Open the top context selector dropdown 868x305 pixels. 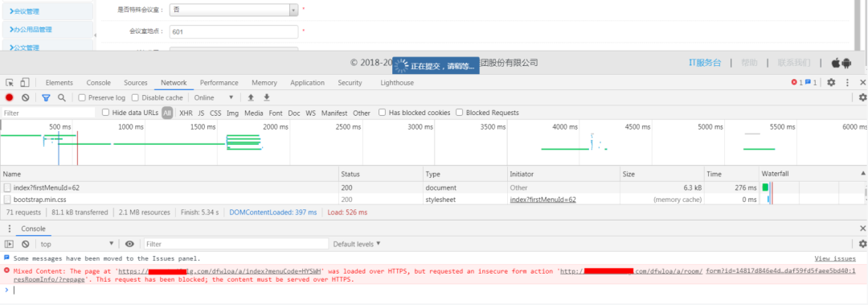(x=76, y=244)
